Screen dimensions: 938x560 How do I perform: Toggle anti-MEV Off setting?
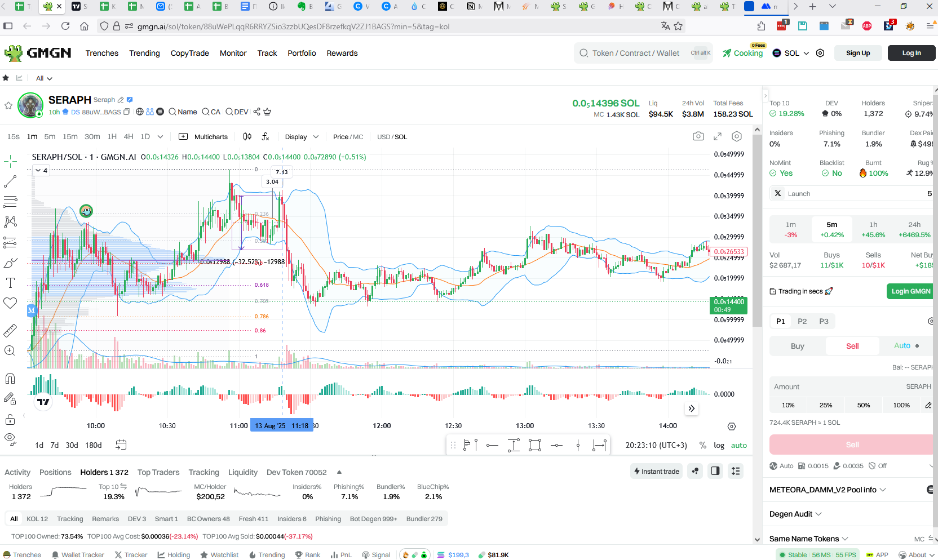tap(878, 466)
